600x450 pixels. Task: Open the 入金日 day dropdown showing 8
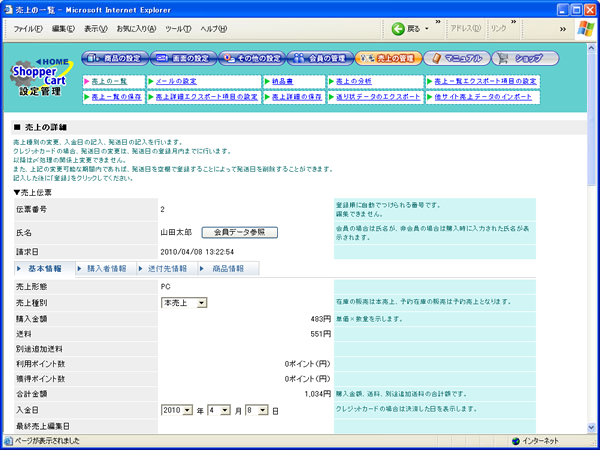point(257,410)
